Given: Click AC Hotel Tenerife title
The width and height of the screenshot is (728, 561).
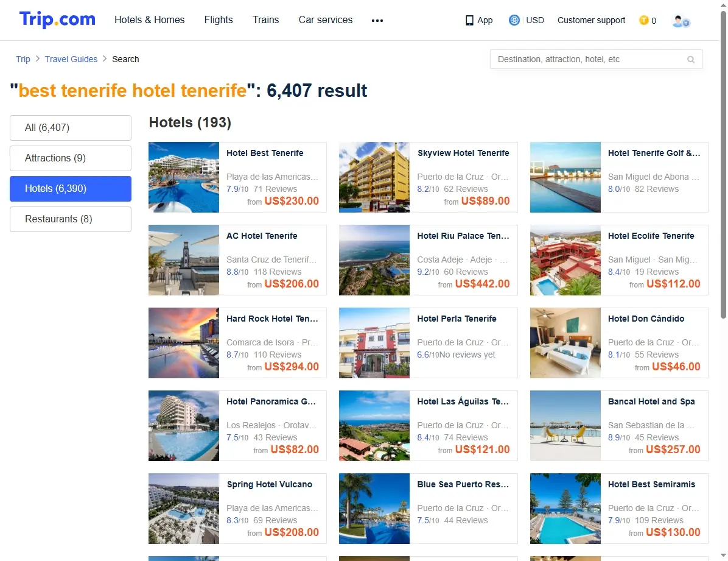Looking at the screenshot, I should click(262, 236).
